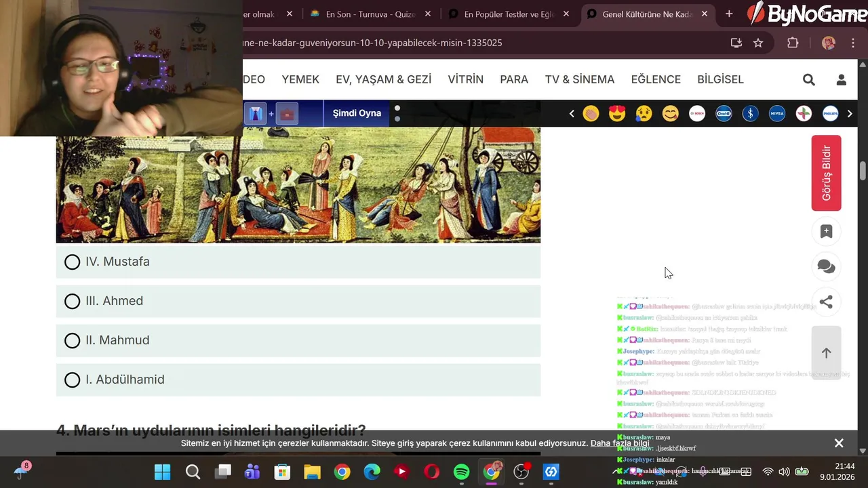The height and width of the screenshot is (488, 868).
Task: Open the PARA menu item
Action: click(x=514, y=79)
